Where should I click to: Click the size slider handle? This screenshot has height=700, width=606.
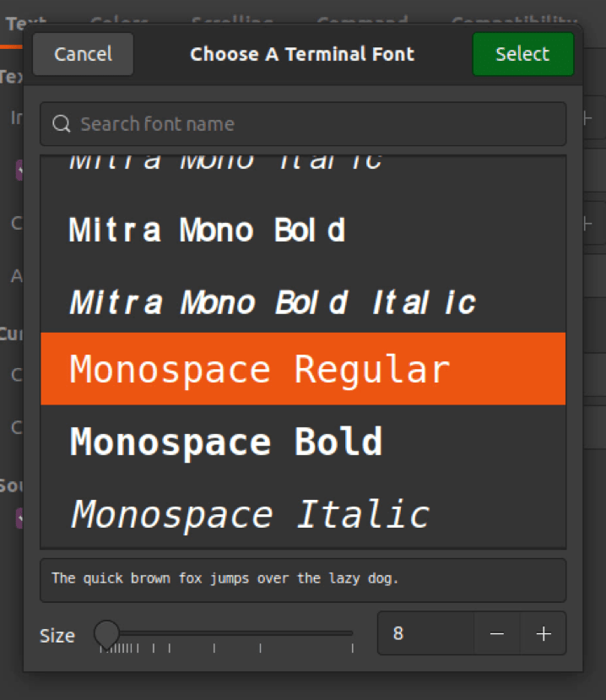(x=106, y=631)
